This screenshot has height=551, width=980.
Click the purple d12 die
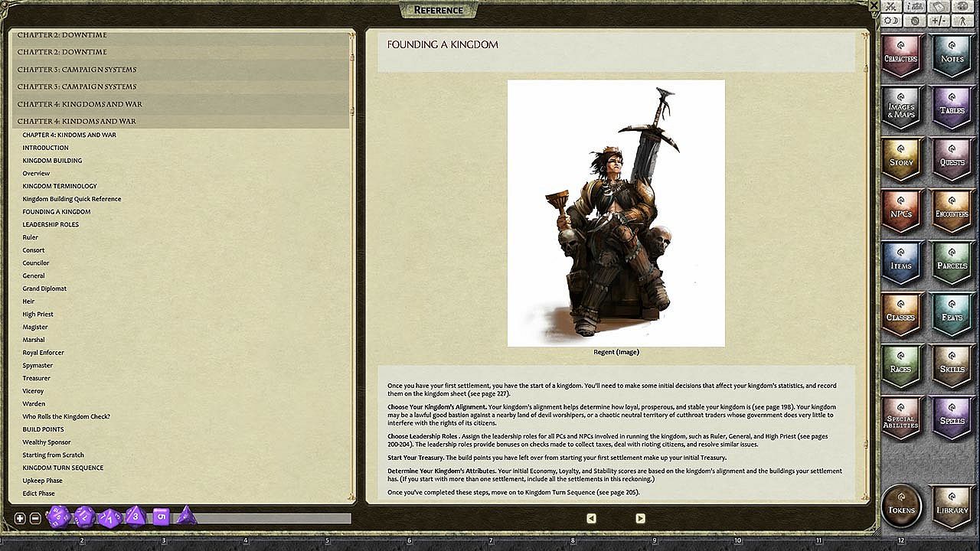(84, 517)
